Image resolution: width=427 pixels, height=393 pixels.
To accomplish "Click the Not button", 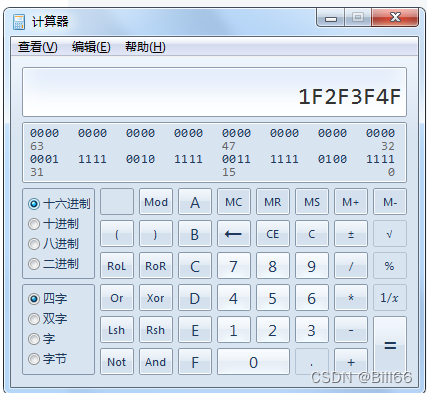I will click(x=117, y=362).
